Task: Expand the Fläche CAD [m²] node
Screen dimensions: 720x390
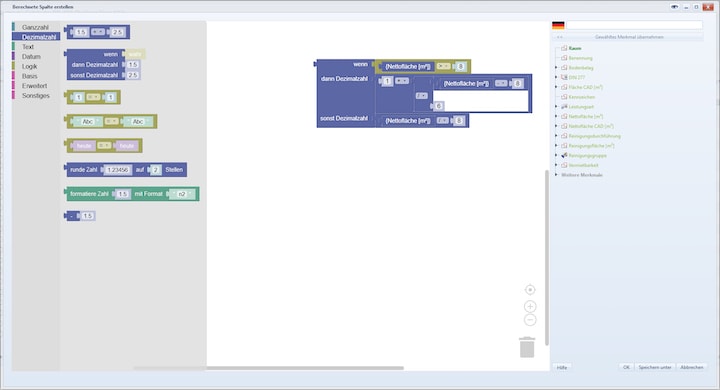Action: pyautogui.click(x=556, y=87)
